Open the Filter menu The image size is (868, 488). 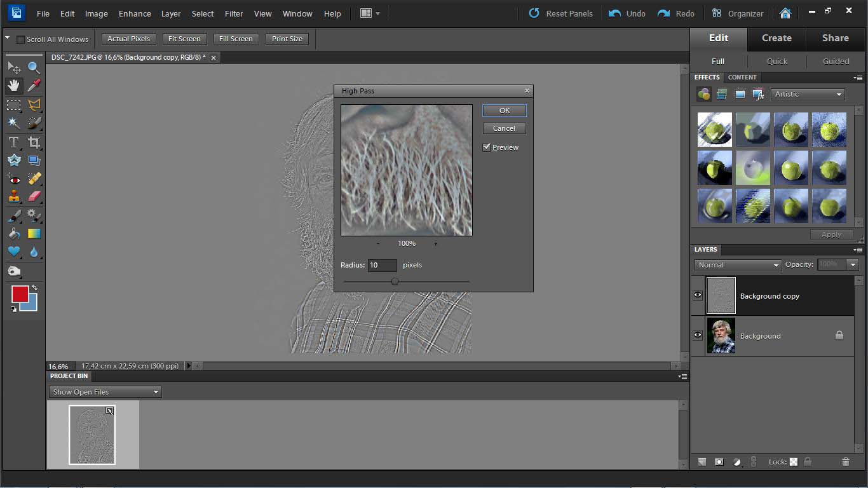point(234,13)
